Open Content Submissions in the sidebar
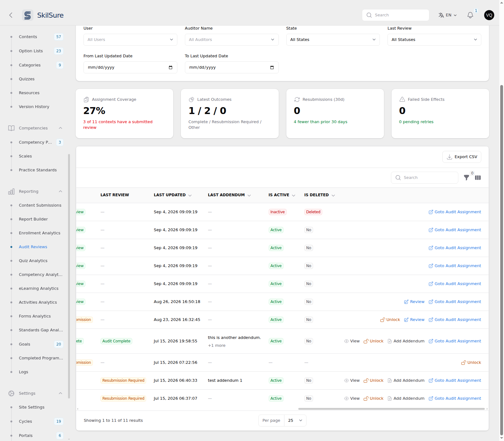Screen dimensions: 504x441 (40, 205)
